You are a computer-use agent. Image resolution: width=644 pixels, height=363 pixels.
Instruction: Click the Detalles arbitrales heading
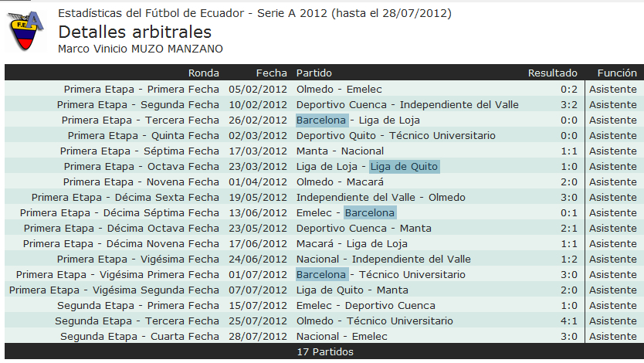pyautogui.click(x=134, y=32)
